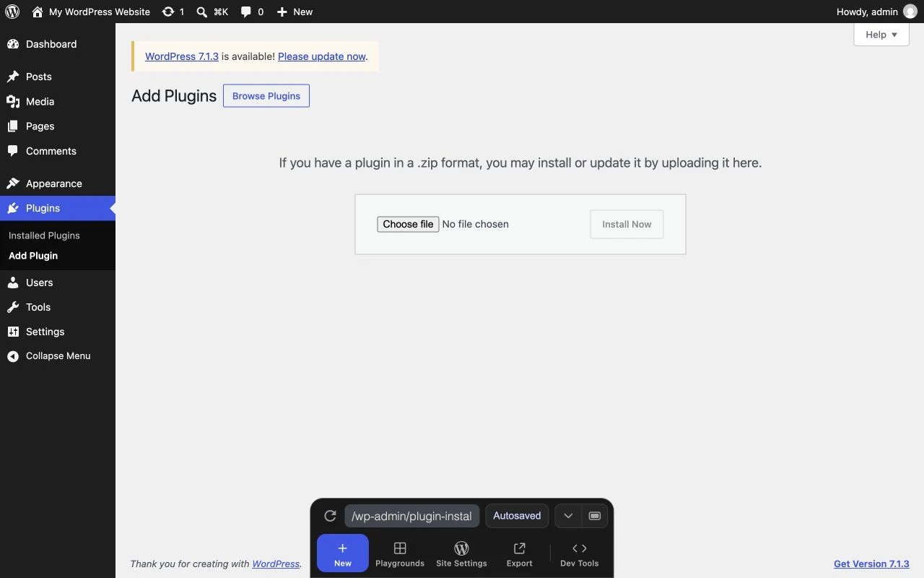924x578 pixels.
Task: Click Howdy, admin account menu
Action: [876, 12]
